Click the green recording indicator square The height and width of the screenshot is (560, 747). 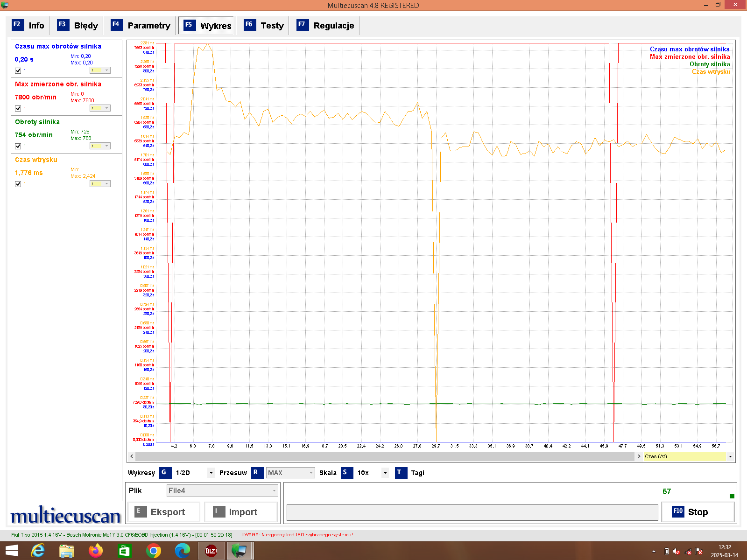pyautogui.click(x=732, y=496)
